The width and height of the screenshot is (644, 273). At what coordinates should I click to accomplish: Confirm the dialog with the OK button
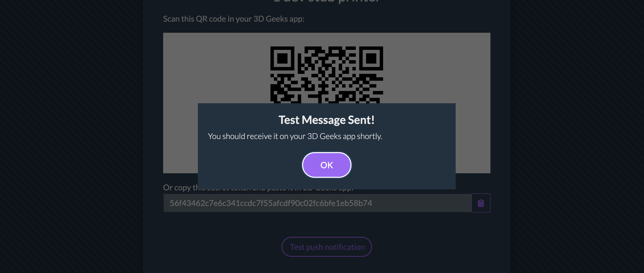[327, 165]
